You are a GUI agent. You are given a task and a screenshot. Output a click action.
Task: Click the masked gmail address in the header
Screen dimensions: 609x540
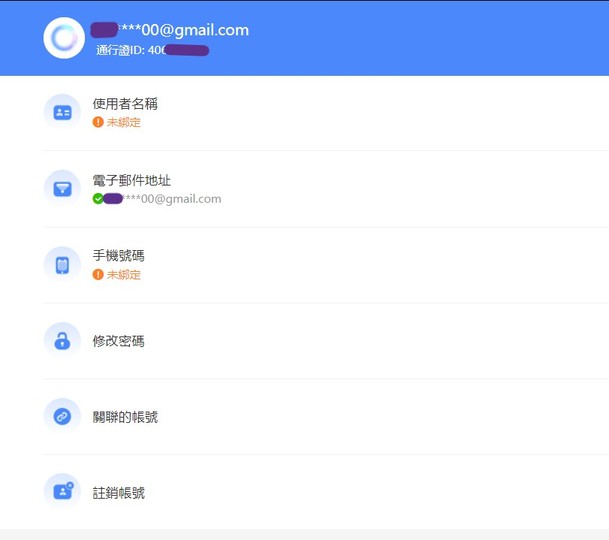(170, 30)
